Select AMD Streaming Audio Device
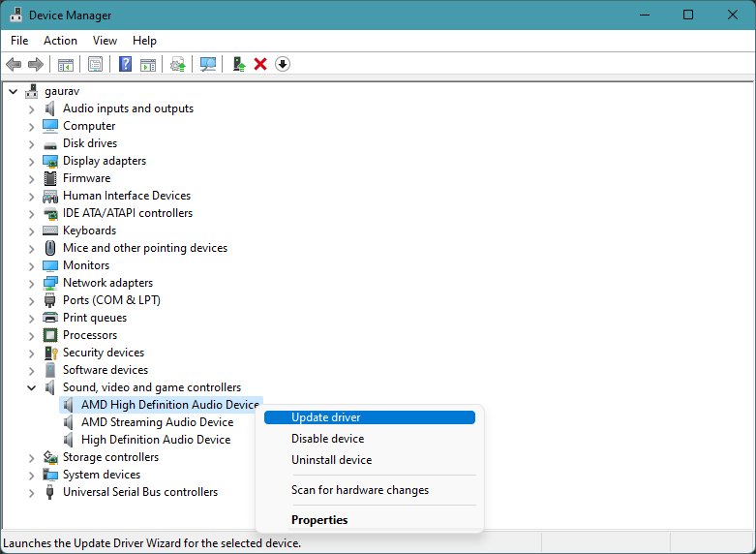 click(x=157, y=422)
